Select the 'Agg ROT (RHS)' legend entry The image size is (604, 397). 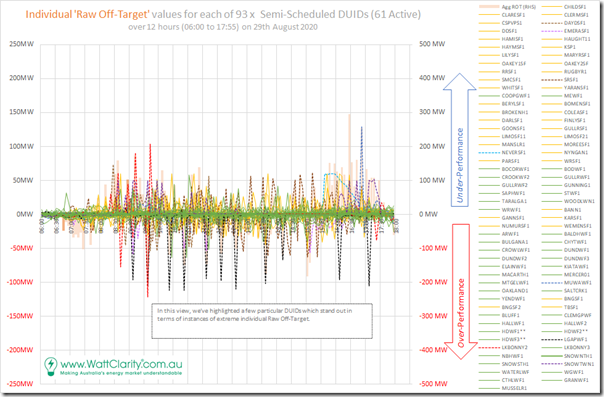[x=507, y=7]
